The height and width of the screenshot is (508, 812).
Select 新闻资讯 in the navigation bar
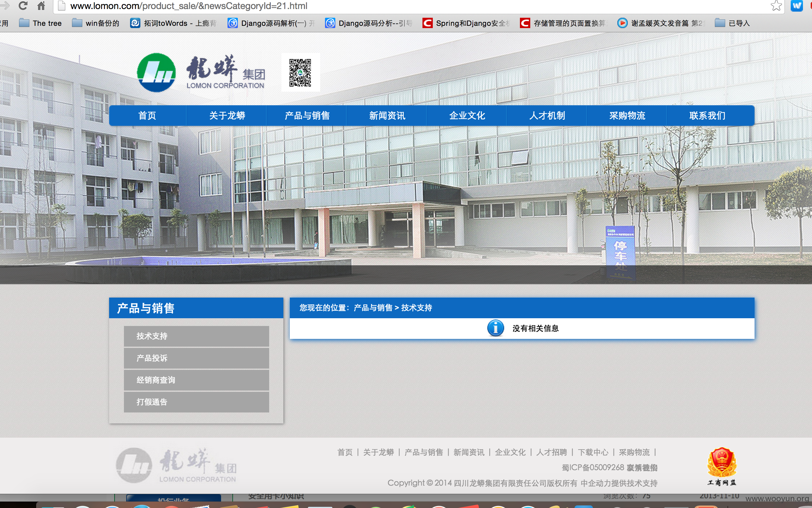(x=387, y=115)
